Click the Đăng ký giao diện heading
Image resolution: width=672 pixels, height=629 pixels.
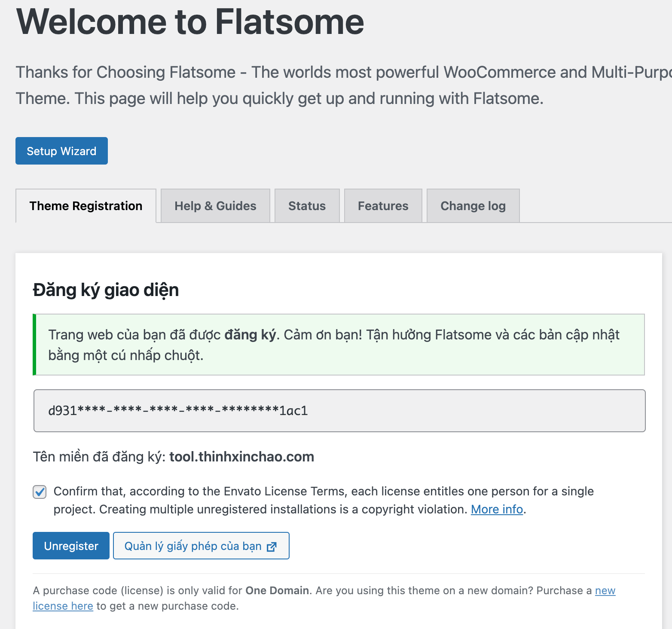click(x=106, y=290)
